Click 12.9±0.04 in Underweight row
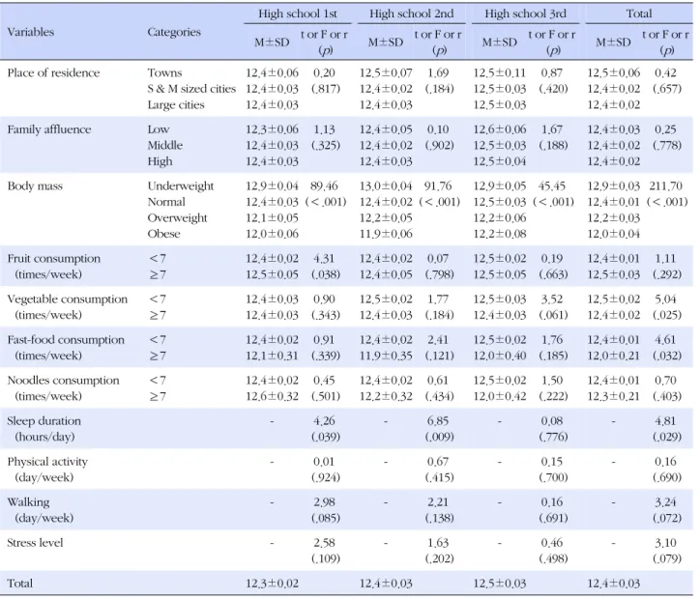The width and height of the screenshot is (700, 599). click(x=272, y=186)
